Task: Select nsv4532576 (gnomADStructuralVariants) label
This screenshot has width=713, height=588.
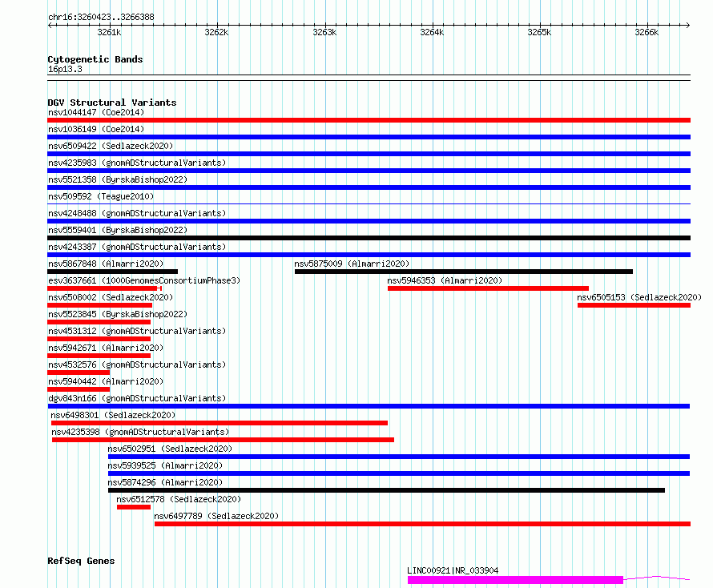Action: tap(137, 364)
